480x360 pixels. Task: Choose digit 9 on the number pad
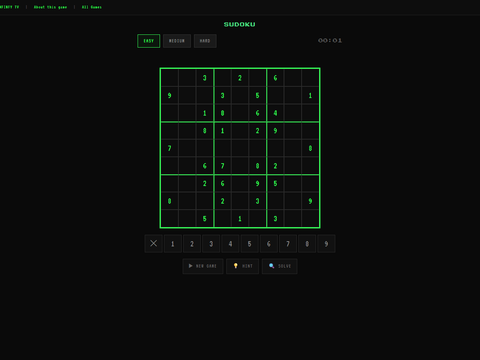click(x=326, y=244)
